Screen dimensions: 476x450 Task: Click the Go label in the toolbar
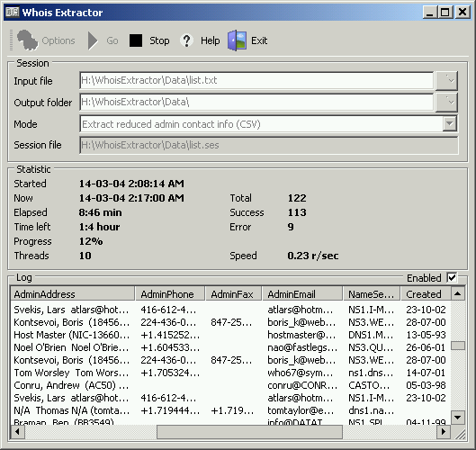112,40
